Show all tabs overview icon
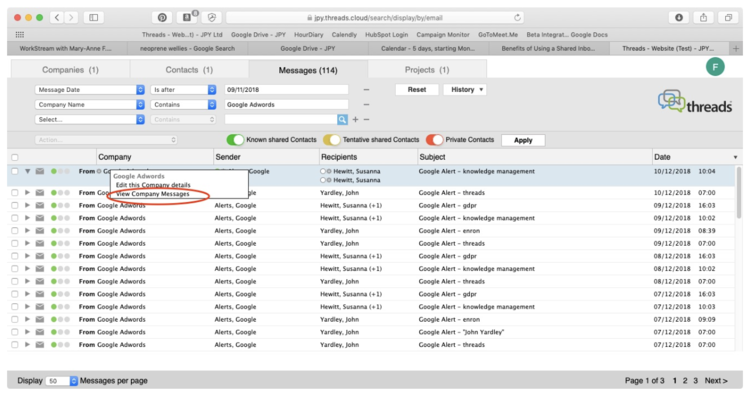The image size is (750, 397). [x=728, y=18]
